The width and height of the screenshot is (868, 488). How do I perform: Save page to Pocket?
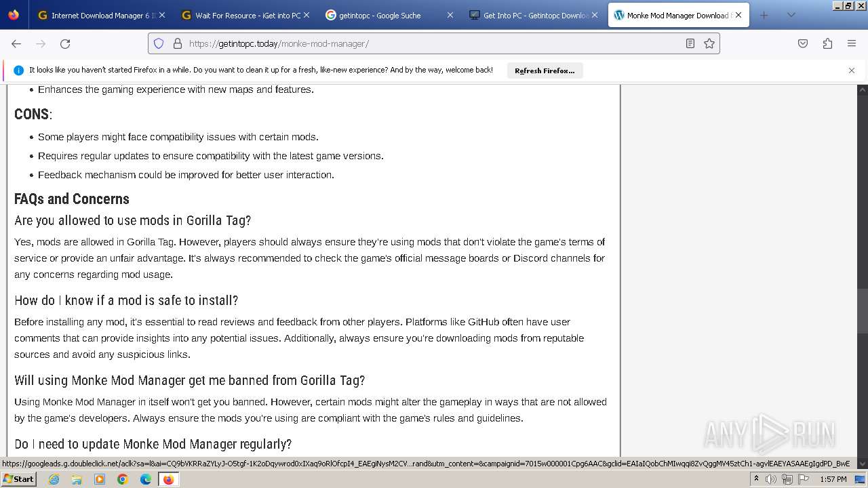(x=803, y=43)
